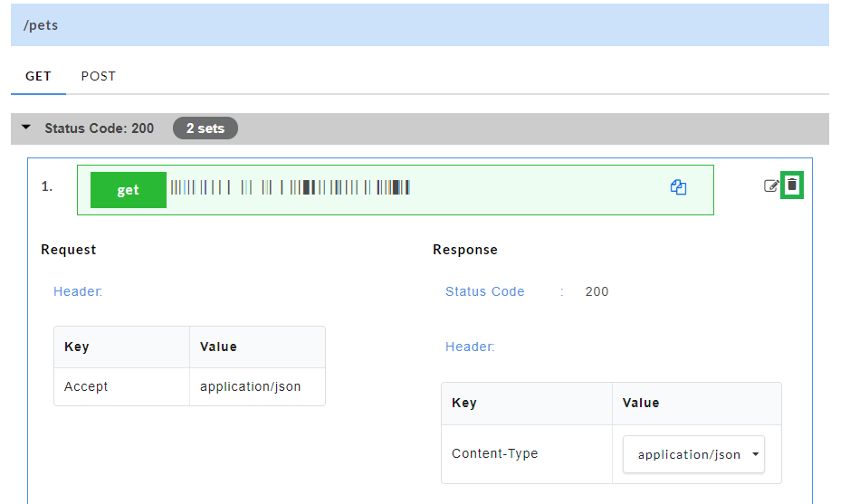Click the Response section heading
The width and height of the screenshot is (850, 504).
point(464,250)
